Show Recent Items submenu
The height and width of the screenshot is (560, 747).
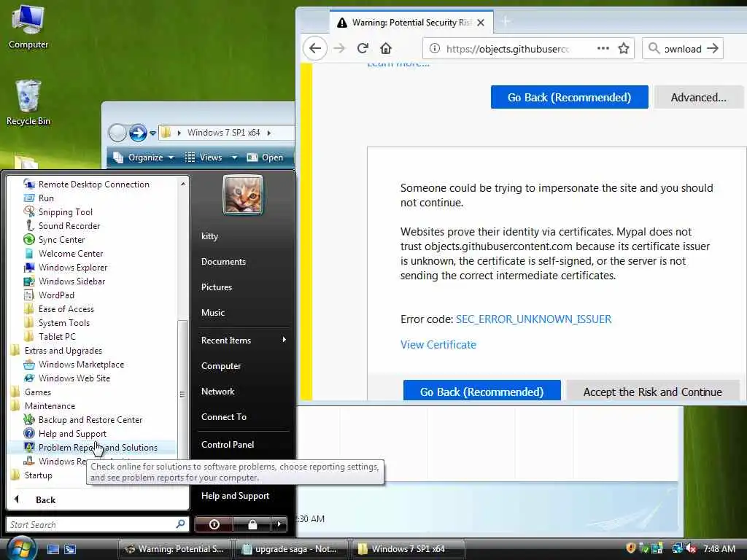pos(244,340)
